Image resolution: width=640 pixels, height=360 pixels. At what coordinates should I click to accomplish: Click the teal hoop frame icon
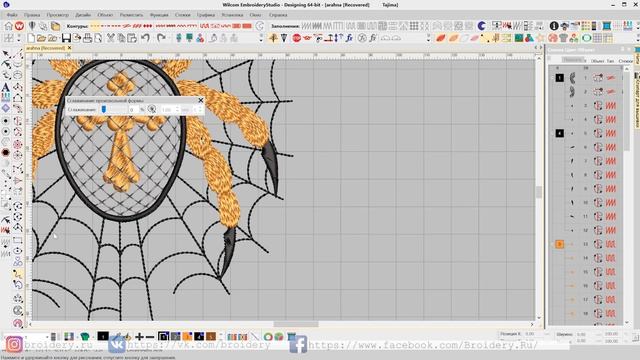coord(607,26)
